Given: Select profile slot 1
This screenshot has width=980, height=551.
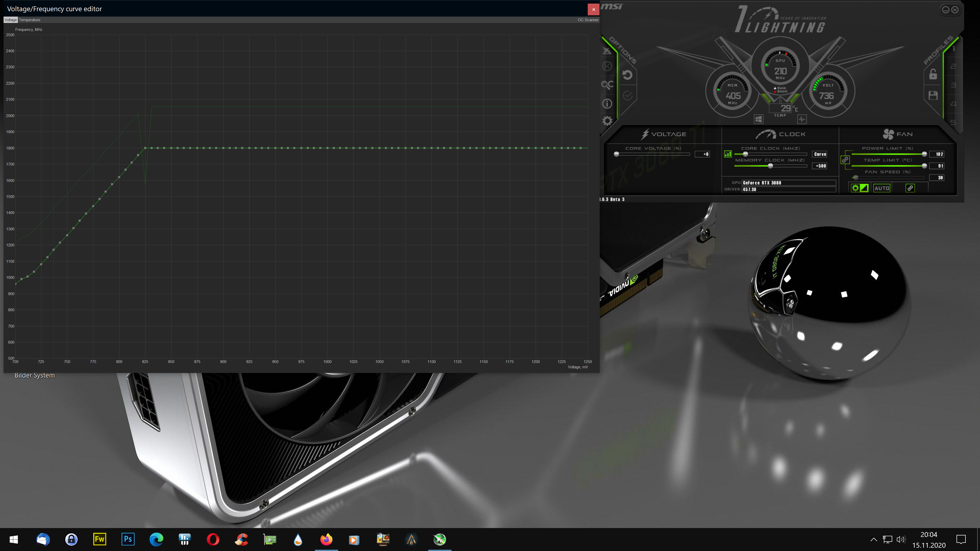Looking at the screenshot, I should [x=953, y=49].
